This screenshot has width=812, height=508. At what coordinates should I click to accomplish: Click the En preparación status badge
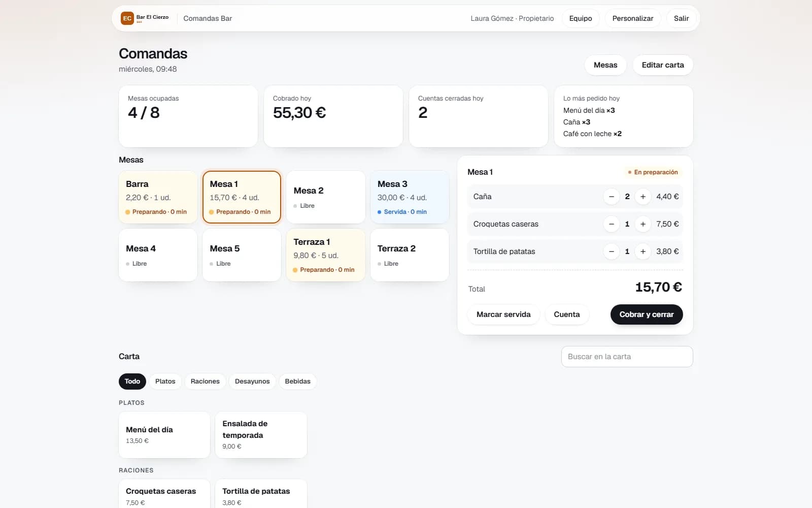(x=653, y=172)
